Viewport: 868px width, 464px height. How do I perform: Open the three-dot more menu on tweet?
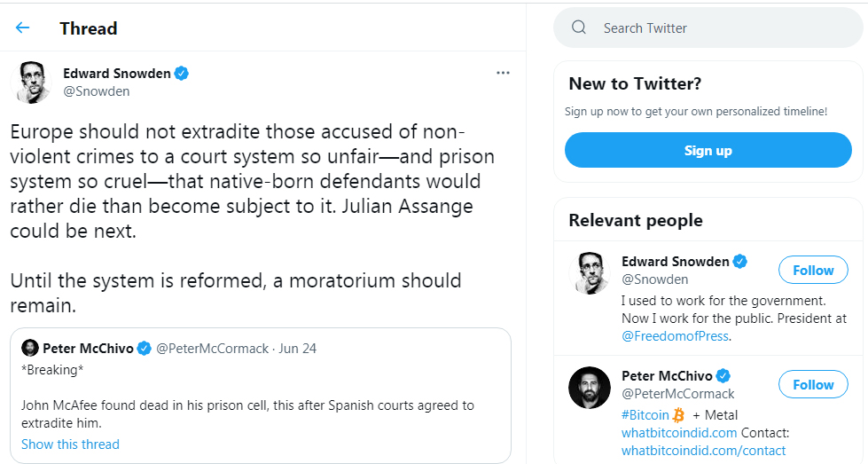(503, 73)
